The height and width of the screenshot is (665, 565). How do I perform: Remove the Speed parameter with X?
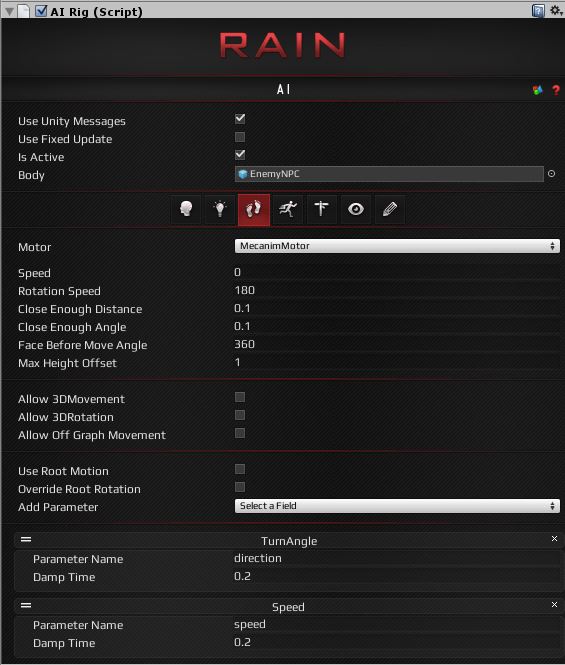[554, 605]
